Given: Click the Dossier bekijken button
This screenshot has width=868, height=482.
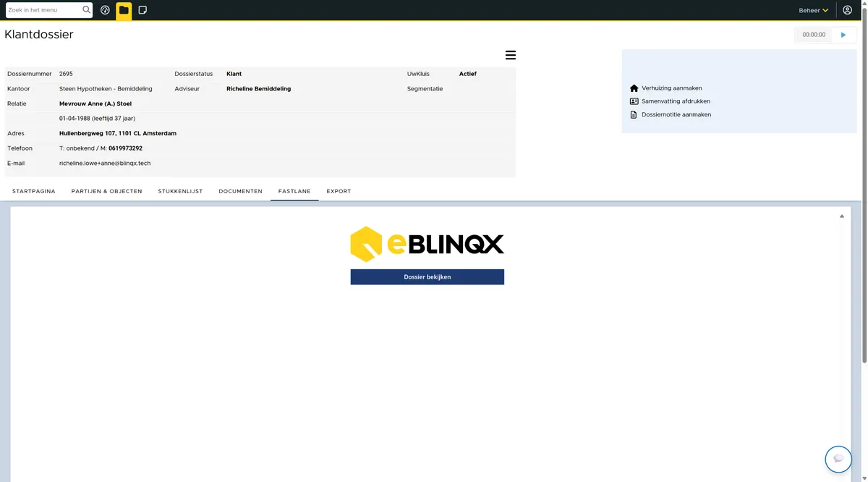Looking at the screenshot, I should (427, 276).
